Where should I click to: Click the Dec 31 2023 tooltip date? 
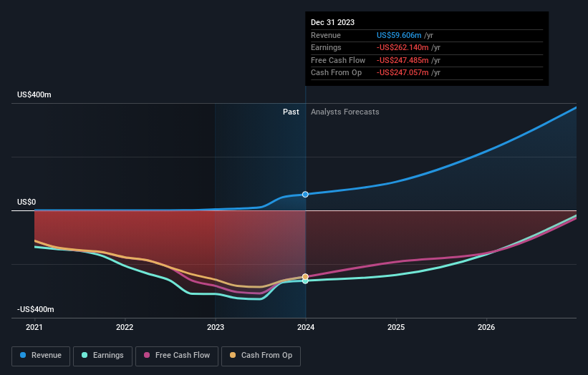pyautogui.click(x=332, y=22)
